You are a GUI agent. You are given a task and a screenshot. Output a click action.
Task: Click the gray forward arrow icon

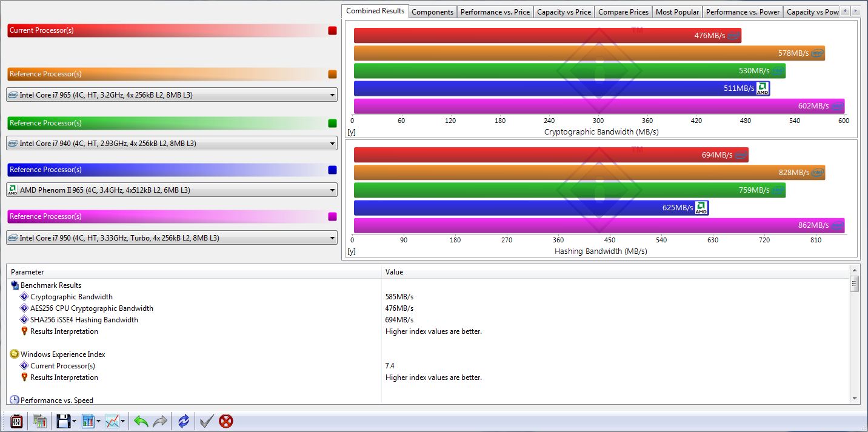[160, 420]
